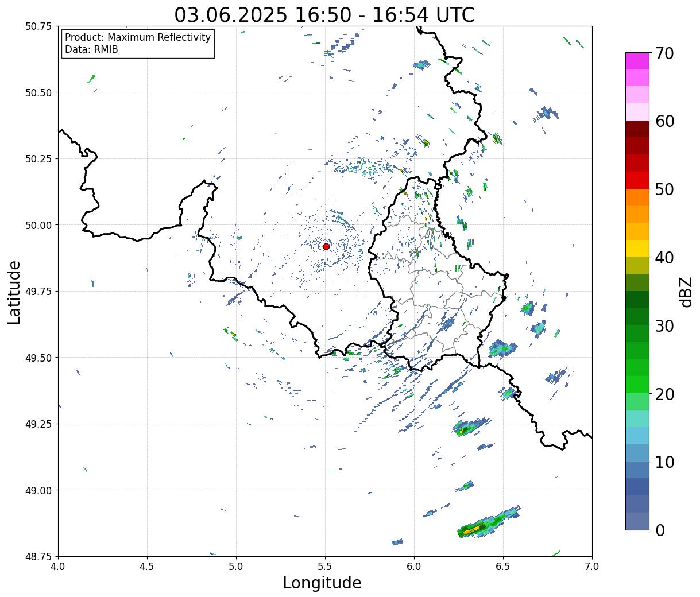Viewport: 700px width, 597px height.
Task: Click the colorbar tick label 50
Action: [x=664, y=189]
